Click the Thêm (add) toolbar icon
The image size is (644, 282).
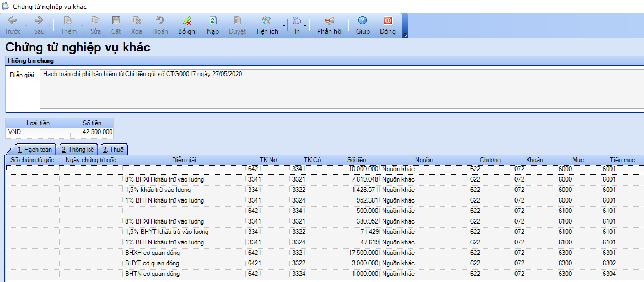(x=68, y=20)
